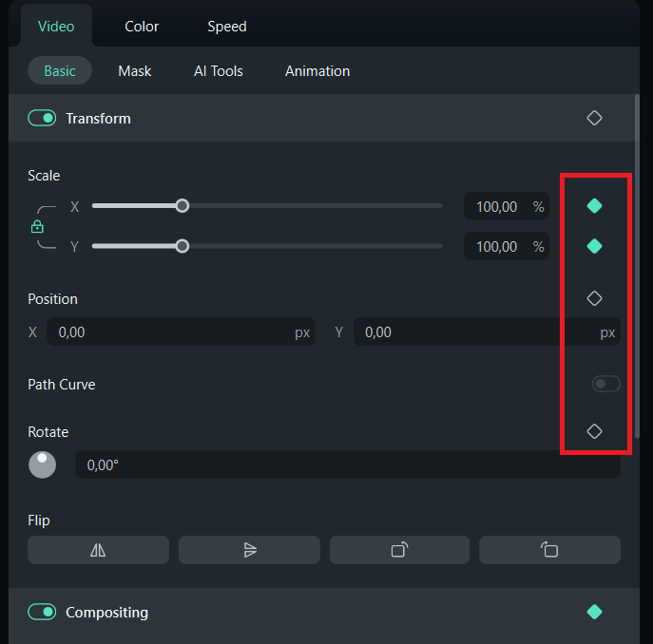Click the Transform keyframe diamond icon
The image size is (653, 644).
[594, 119]
